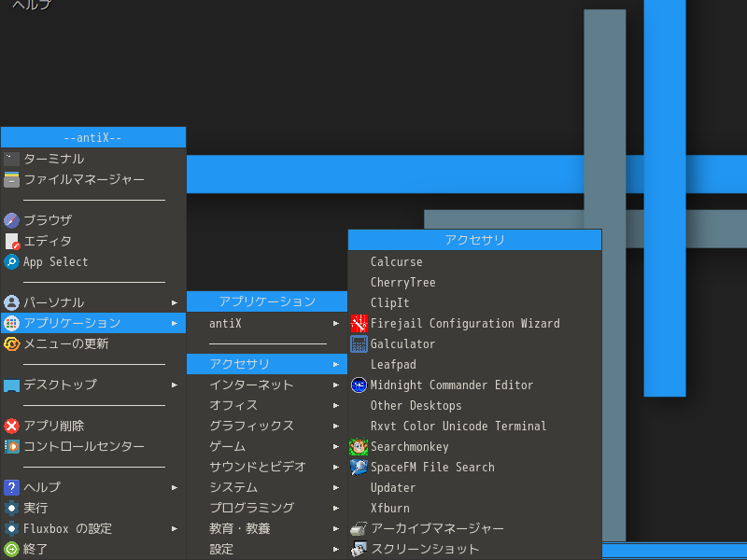The width and height of the screenshot is (747, 560).
Task: Click the Firejail Configuration Wizard red icon
Action: tap(359, 323)
